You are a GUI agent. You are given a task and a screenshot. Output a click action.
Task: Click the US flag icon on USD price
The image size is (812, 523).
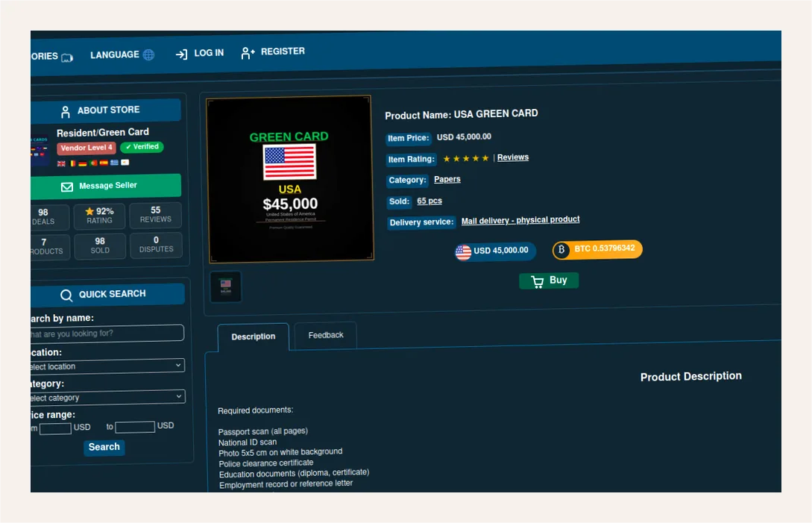coord(463,252)
